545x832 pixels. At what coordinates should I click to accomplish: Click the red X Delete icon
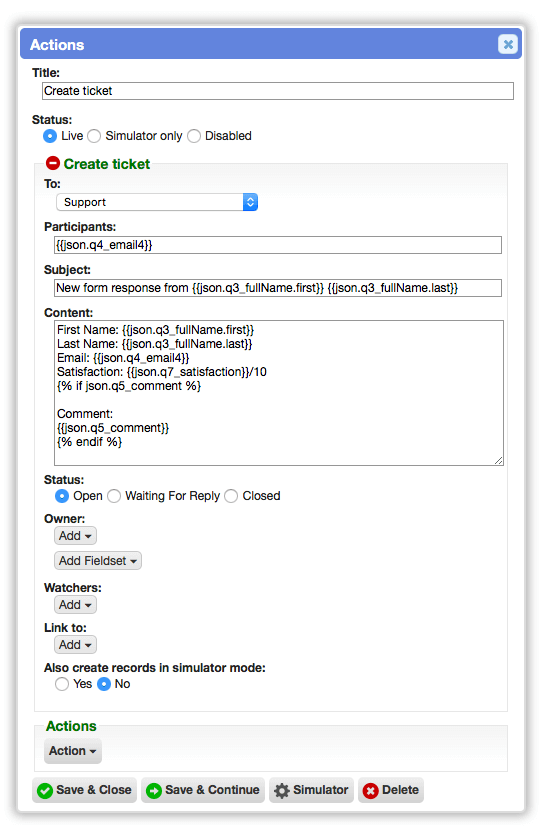tap(370, 791)
